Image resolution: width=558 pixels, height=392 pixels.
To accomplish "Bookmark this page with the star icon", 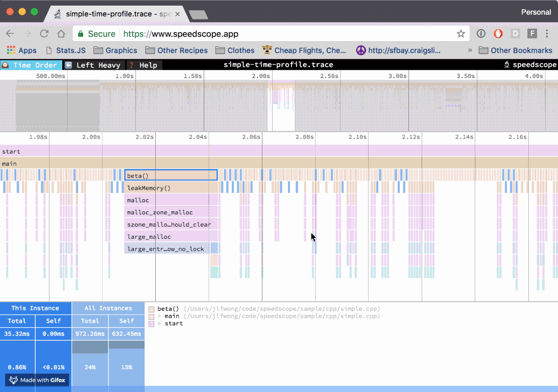I will pos(461,34).
